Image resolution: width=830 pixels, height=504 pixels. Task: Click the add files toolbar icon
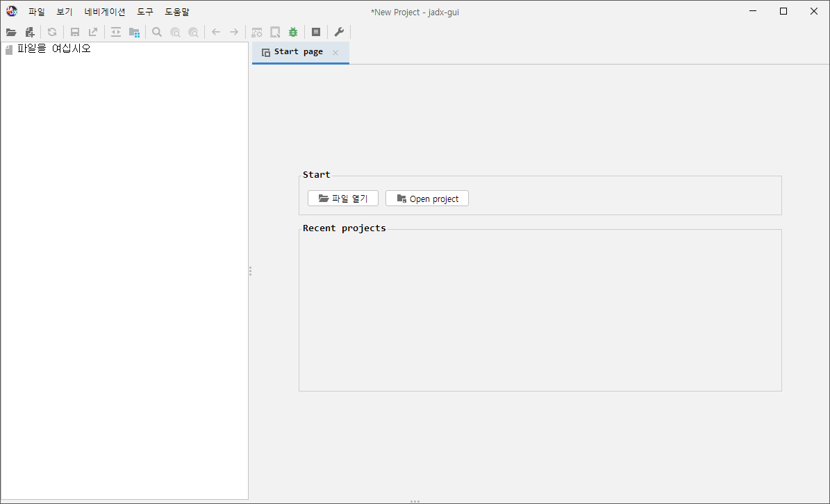[x=30, y=32]
